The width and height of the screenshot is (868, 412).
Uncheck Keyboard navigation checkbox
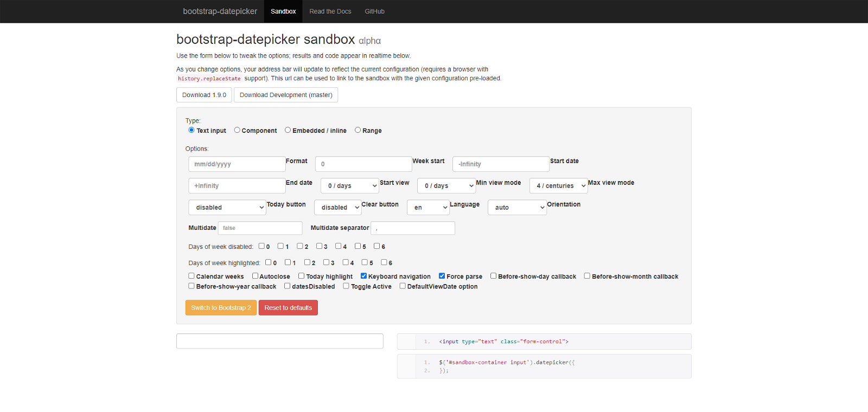click(x=364, y=276)
